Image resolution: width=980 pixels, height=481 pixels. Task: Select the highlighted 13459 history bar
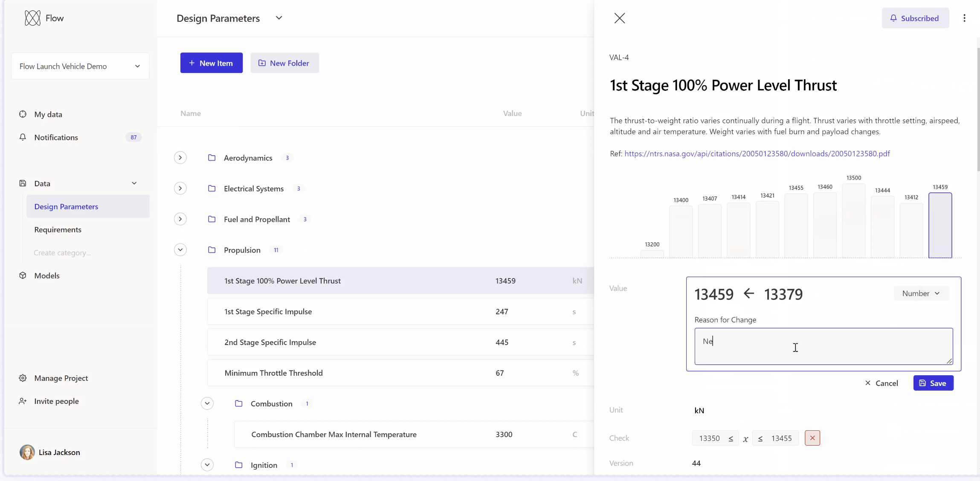940,225
